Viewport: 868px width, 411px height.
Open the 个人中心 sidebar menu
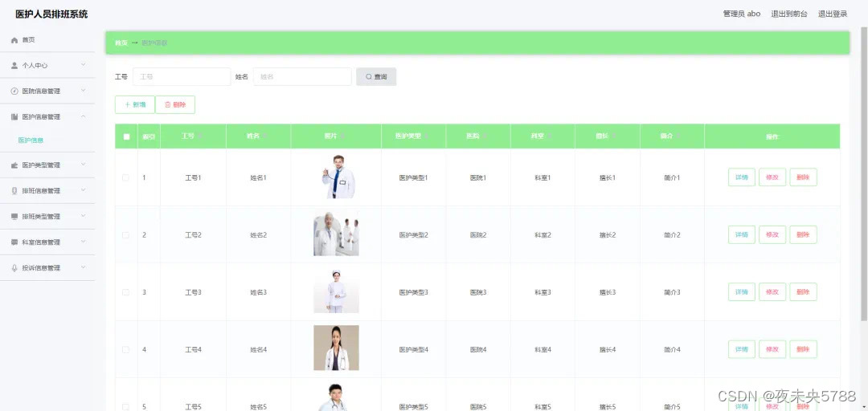point(47,65)
